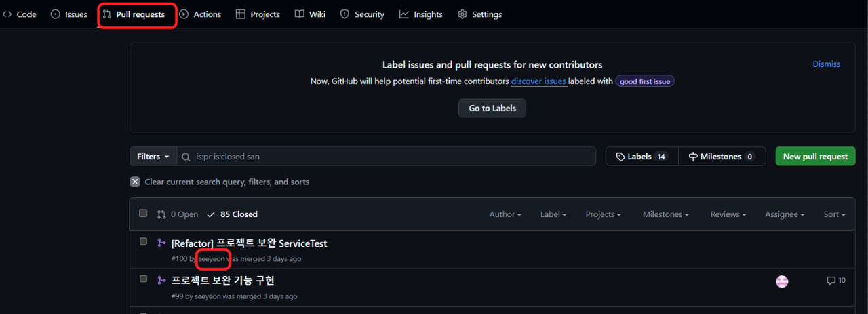Open the Actions tab
Viewport: 868px width, 314px height.
tap(201, 14)
